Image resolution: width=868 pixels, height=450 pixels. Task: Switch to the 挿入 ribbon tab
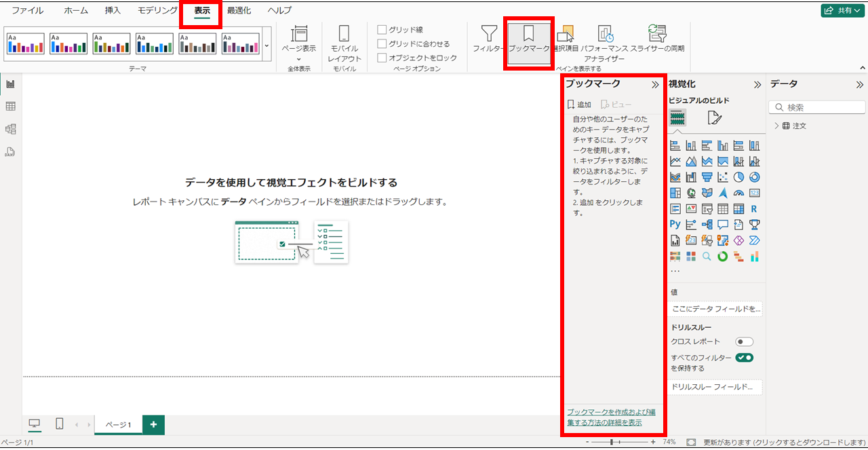(113, 11)
